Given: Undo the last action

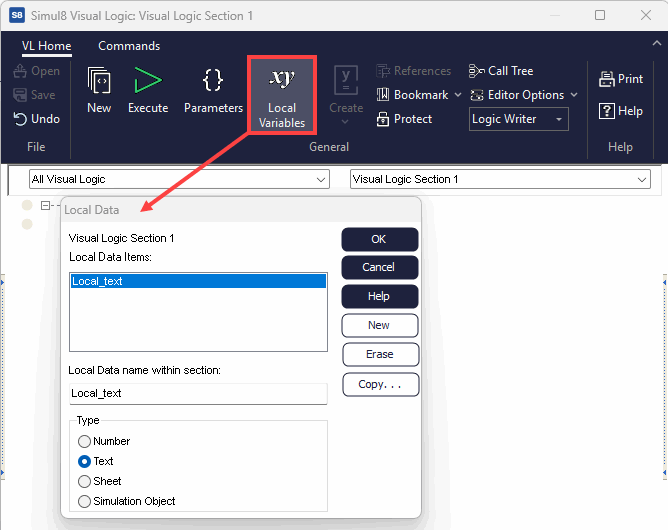Looking at the screenshot, I should (37, 119).
